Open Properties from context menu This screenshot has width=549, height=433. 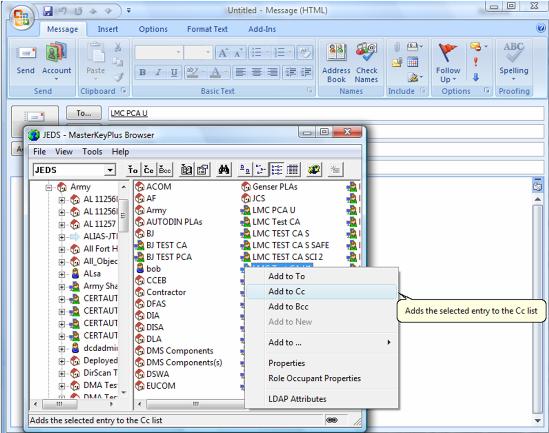pos(321,363)
